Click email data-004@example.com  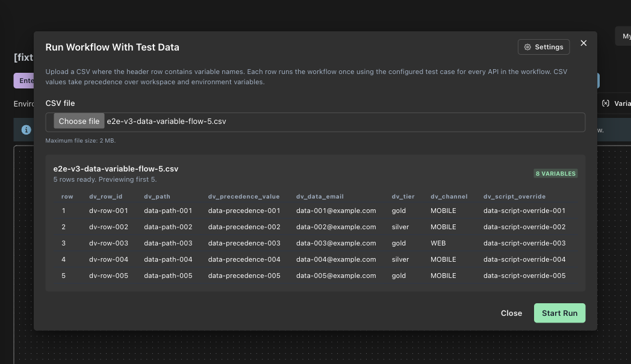(336, 259)
